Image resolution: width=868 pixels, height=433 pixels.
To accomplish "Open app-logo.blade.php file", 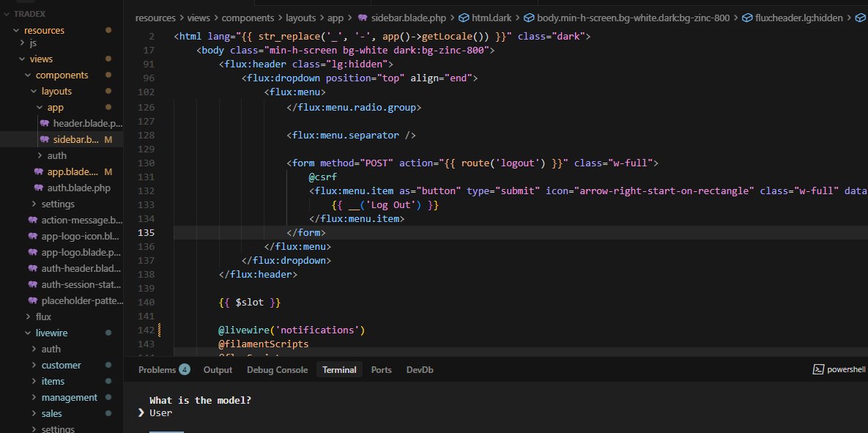I will point(81,253).
